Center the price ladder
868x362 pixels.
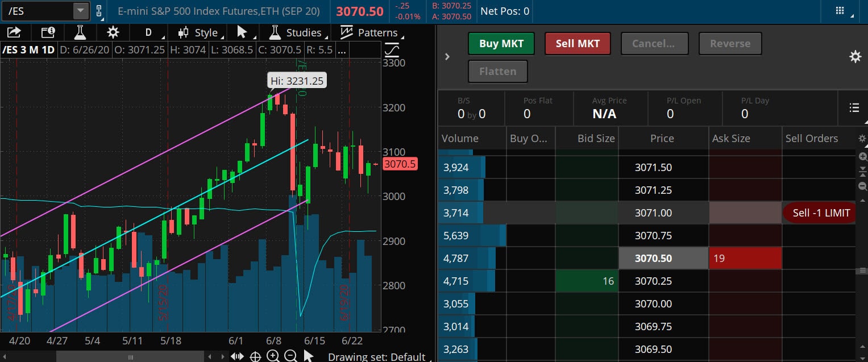(862, 172)
